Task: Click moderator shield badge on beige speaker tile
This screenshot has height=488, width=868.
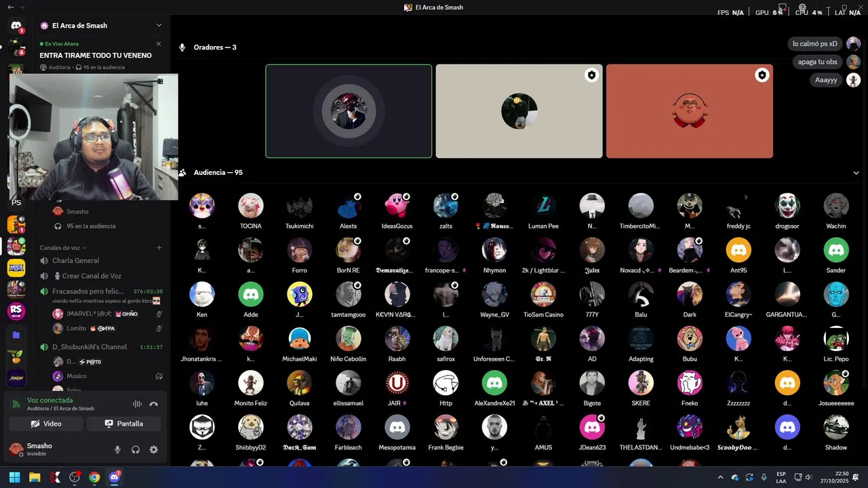Action: [x=591, y=75]
